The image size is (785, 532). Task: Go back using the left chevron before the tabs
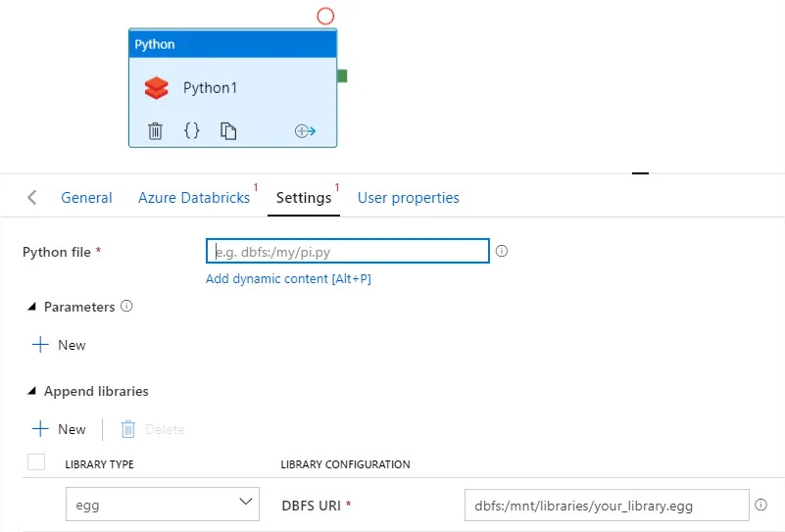(x=32, y=197)
